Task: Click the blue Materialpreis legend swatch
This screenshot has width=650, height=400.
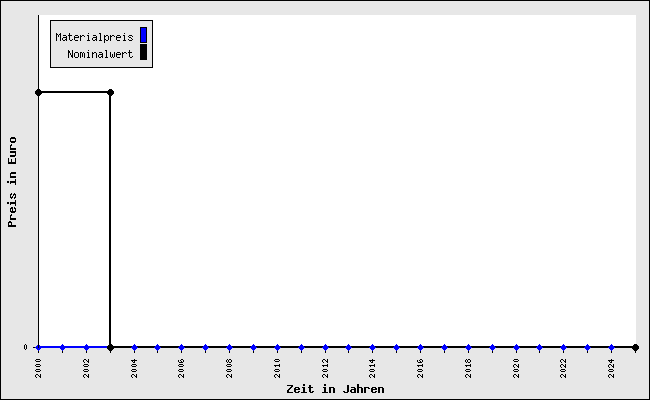Action: tap(143, 35)
